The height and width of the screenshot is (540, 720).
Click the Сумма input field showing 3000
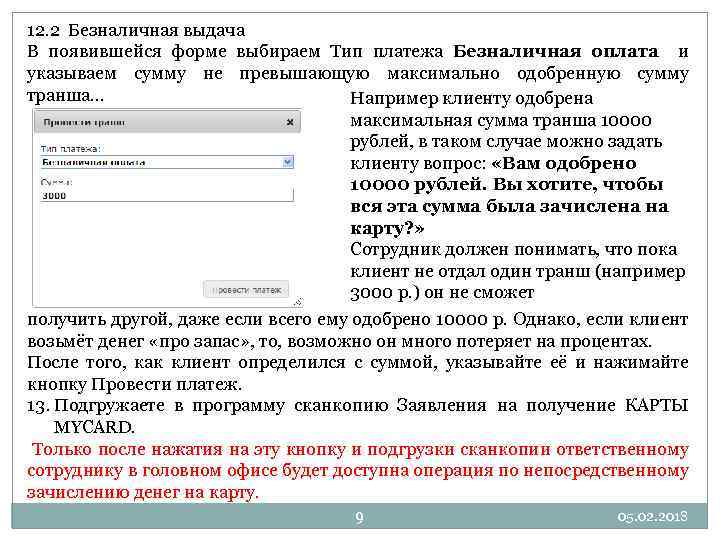tap(167, 195)
